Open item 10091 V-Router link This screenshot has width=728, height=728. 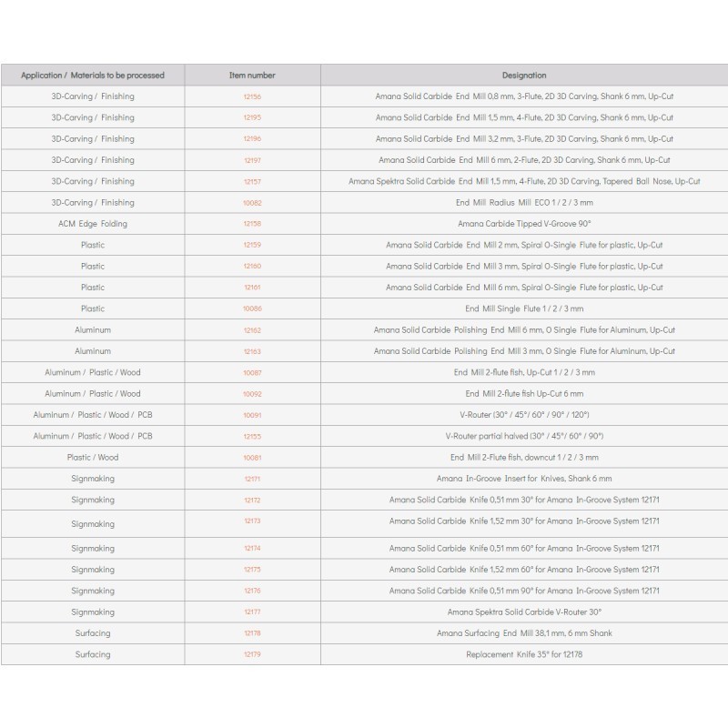(x=252, y=415)
